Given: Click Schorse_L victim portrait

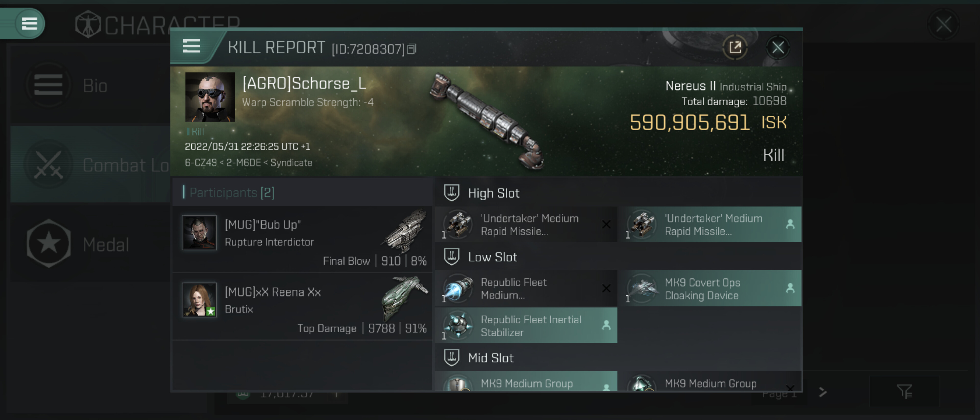Looking at the screenshot, I should click(x=210, y=97).
